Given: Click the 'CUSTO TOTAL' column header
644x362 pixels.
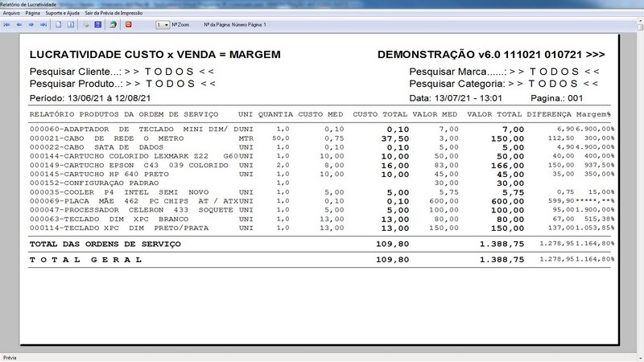Looking at the screenshot, I should (x=380, y=114).
